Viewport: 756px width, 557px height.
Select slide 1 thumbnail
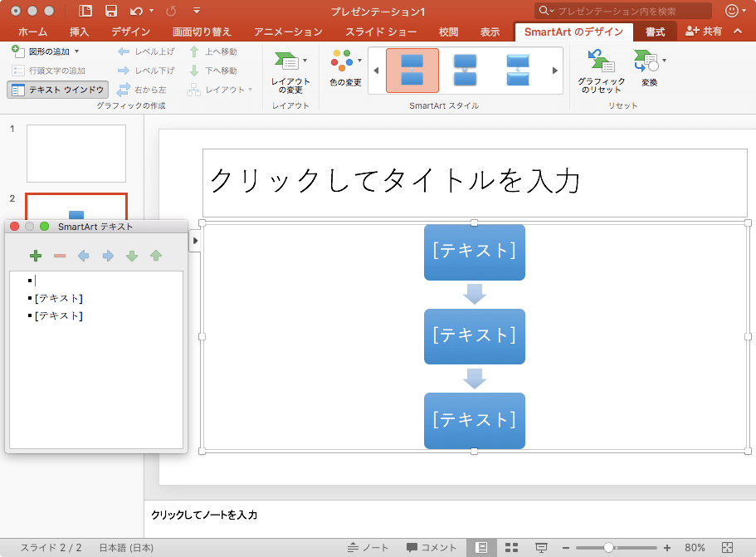tap(76, 154)
